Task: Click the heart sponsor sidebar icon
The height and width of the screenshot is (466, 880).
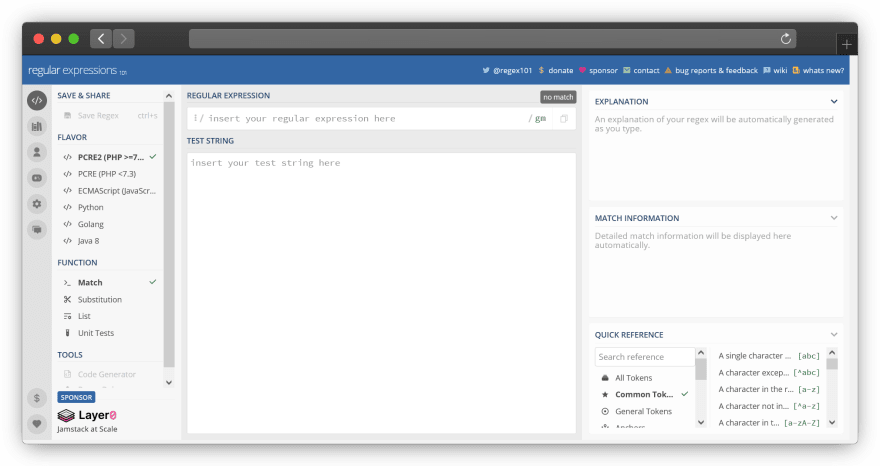Action: 37,424
